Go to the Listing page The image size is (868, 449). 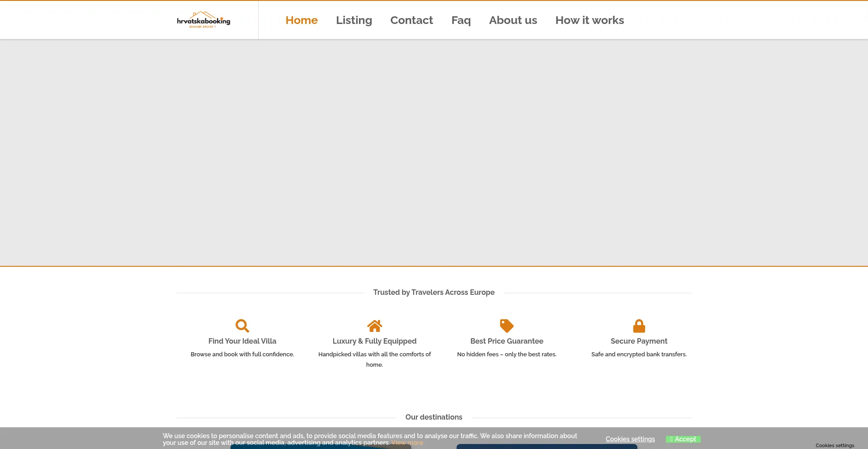pos(354,20)
